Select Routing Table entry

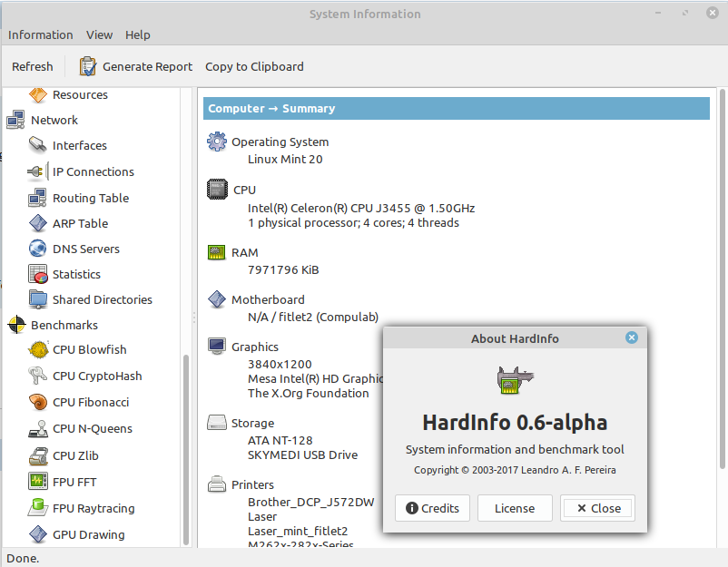coord(91,198)
